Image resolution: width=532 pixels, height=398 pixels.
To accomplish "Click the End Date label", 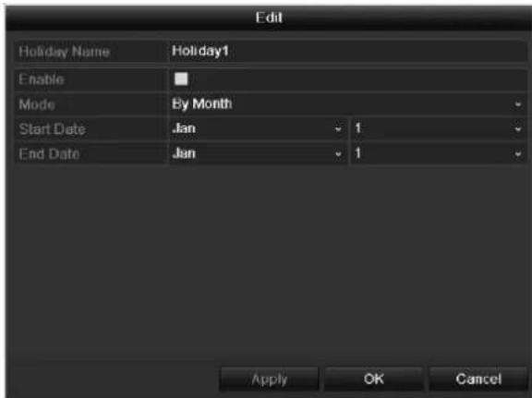I will pyautogui.click(x=49, y=154).
